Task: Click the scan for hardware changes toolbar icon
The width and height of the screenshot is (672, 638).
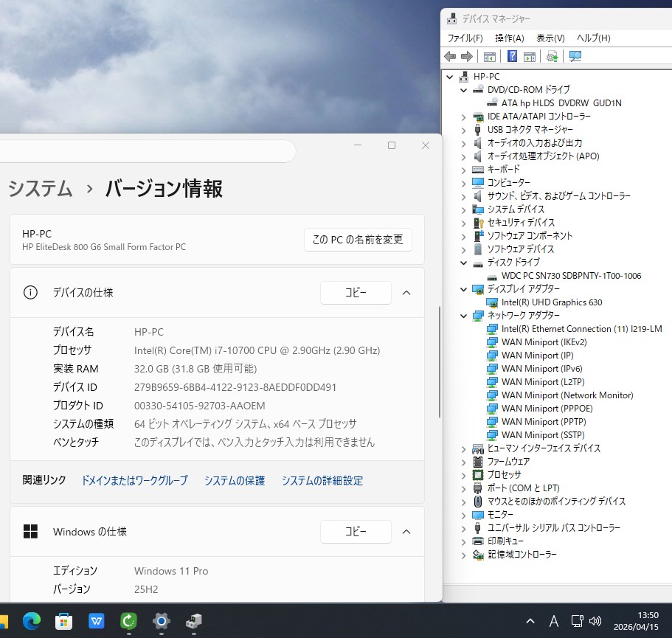Action: (x=575, y=57)
